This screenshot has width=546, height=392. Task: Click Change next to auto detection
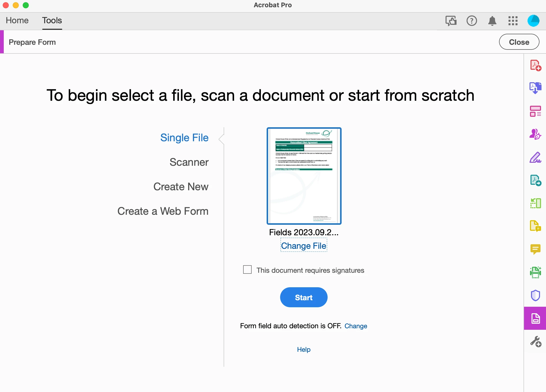tap(356, 326)
